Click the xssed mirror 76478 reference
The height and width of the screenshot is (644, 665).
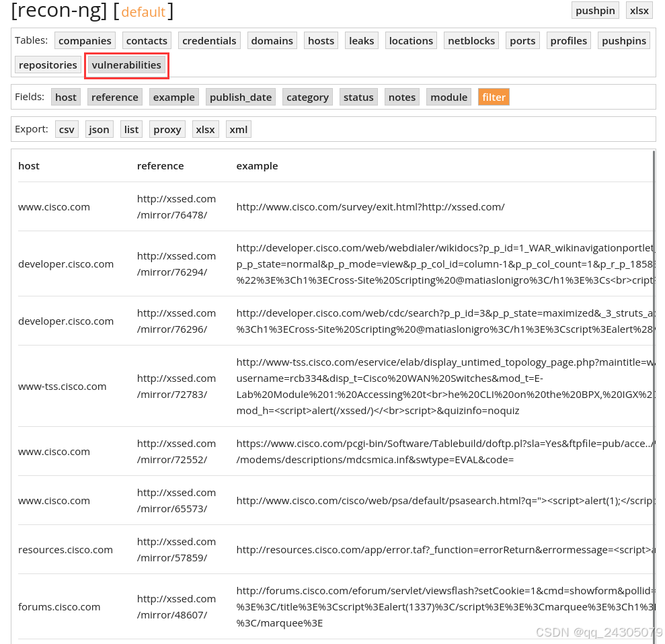(176, 207)
